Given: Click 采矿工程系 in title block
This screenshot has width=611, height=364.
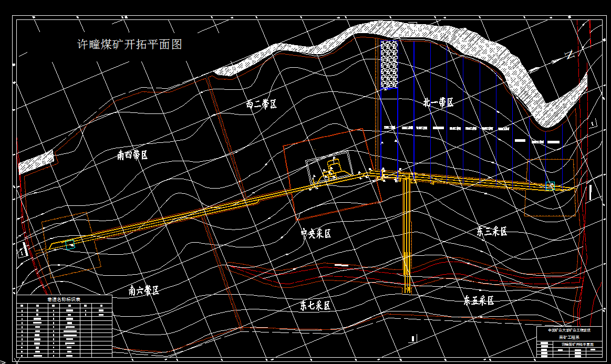Looking at the screenshot, I should point(569,337).
